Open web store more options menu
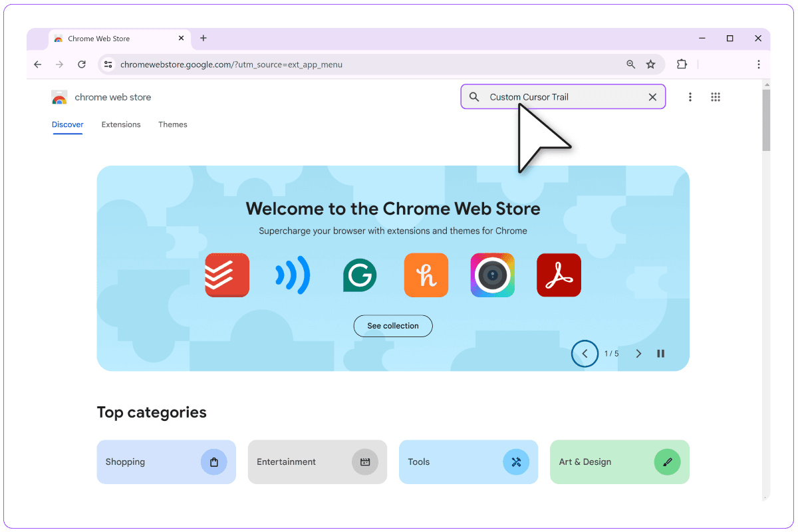Image resolution: width=798 pixels, height=532 pixels. 690,97
